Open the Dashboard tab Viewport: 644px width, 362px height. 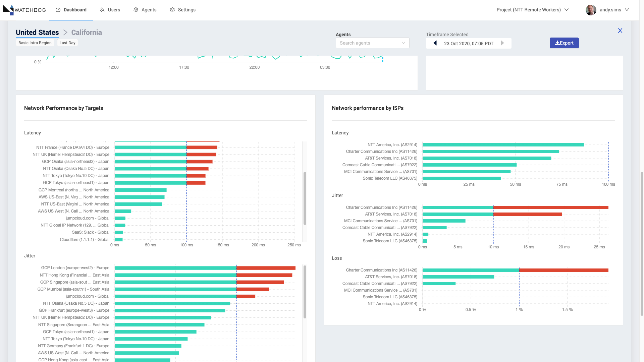pos(71,10)
